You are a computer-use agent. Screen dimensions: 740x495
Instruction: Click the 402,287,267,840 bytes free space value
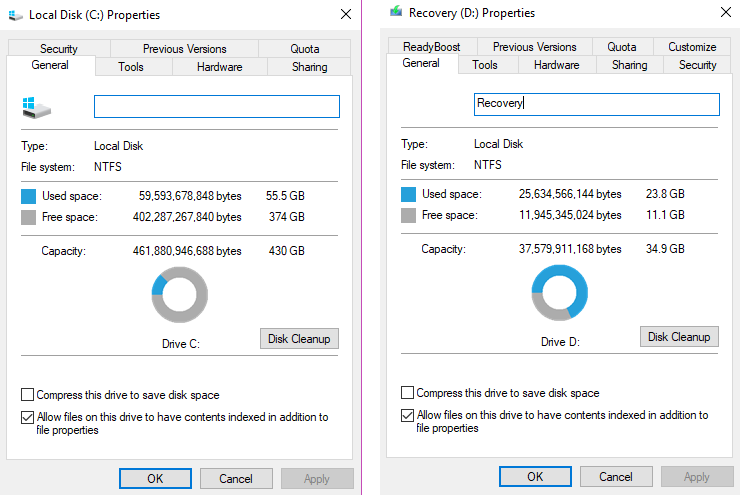pyautogui.click(x=187, y=217)
